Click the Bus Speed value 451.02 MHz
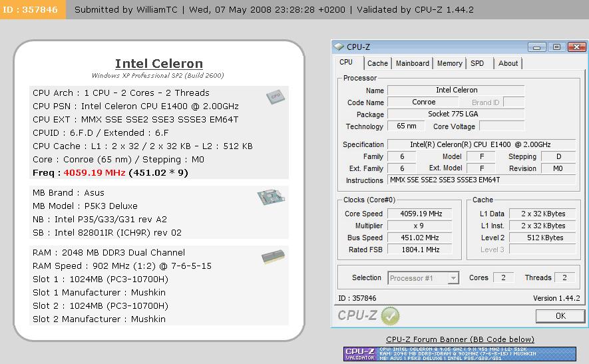This screenshot has width=589, height=364. point(420,238)
